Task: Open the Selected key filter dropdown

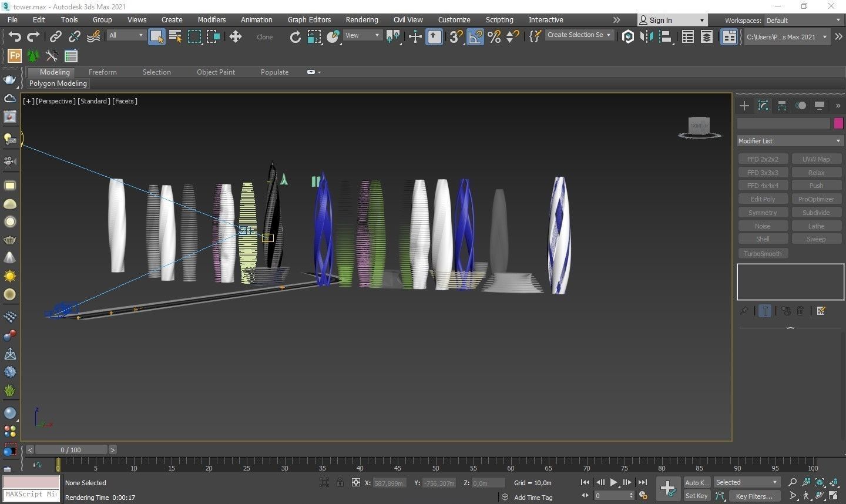Action: click(746, 482)
